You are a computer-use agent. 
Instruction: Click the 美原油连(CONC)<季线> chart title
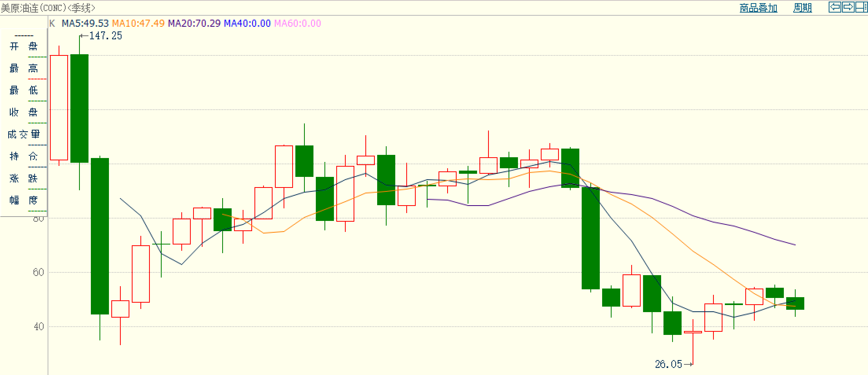[x=48, y=8]
